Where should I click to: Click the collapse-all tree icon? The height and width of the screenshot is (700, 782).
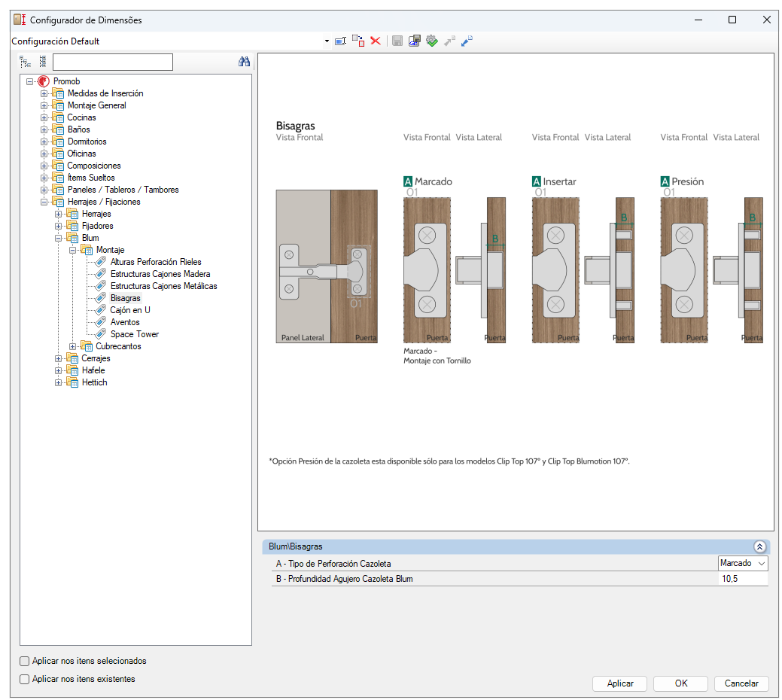(x=43, y=62)
